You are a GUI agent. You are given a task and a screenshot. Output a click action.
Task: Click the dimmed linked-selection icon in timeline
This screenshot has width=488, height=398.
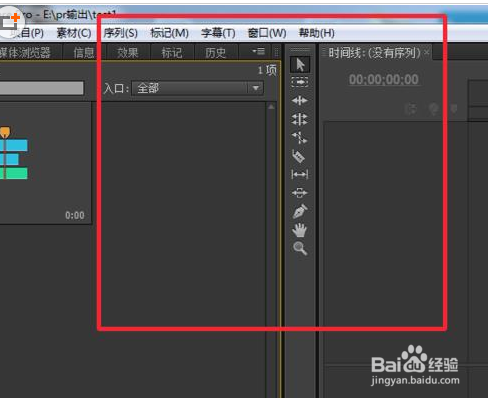[433, 109]
